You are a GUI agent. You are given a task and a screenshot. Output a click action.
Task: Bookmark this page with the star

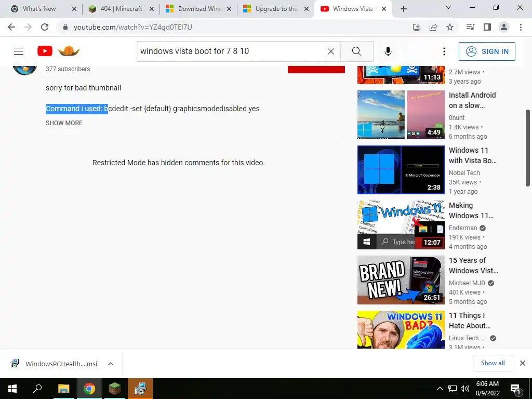(x=450, y=27)
